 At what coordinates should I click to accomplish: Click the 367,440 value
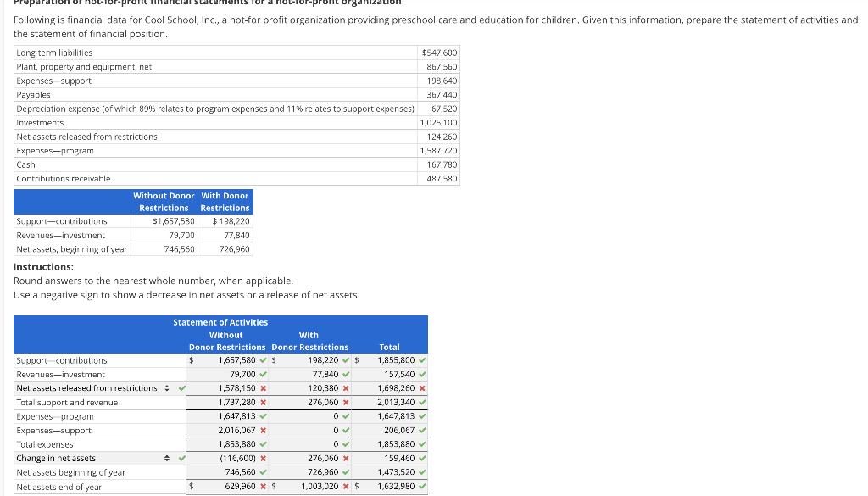442,95
